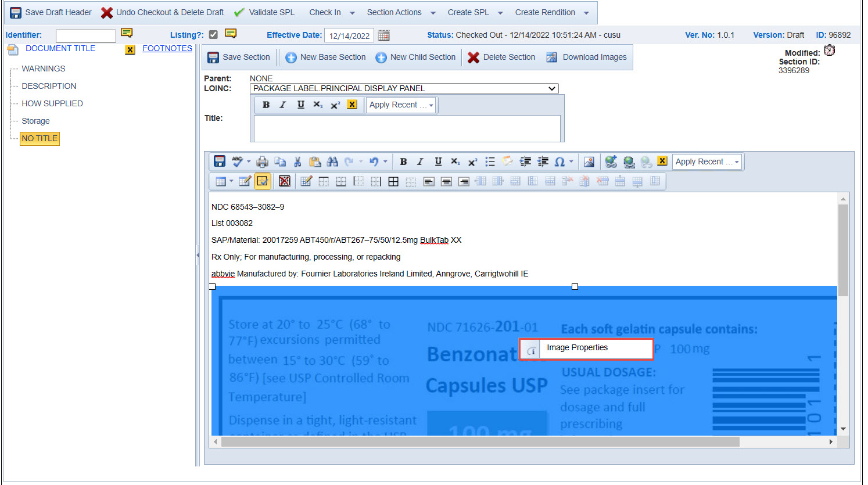
Task: Click the insert image icon
Action: (589, 161)
